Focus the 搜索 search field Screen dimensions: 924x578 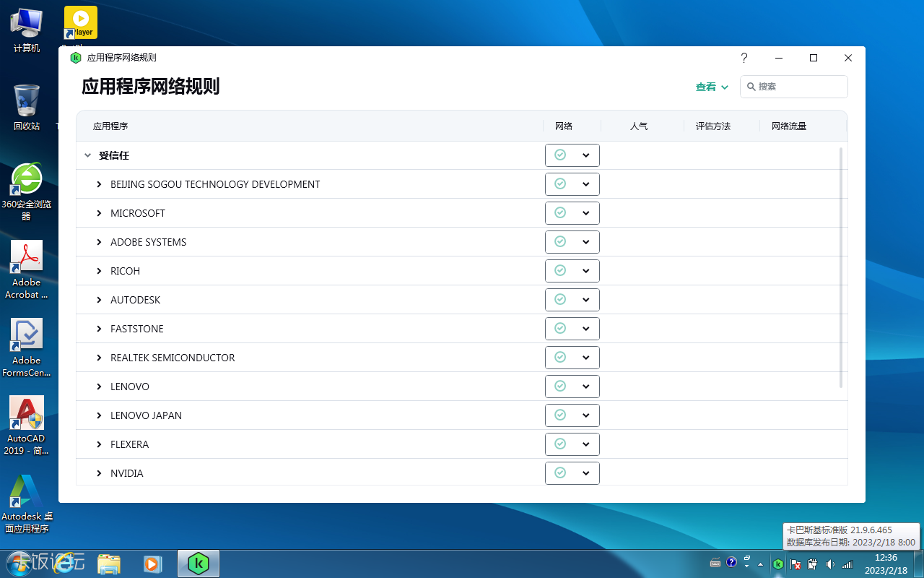tap(794, 87)
